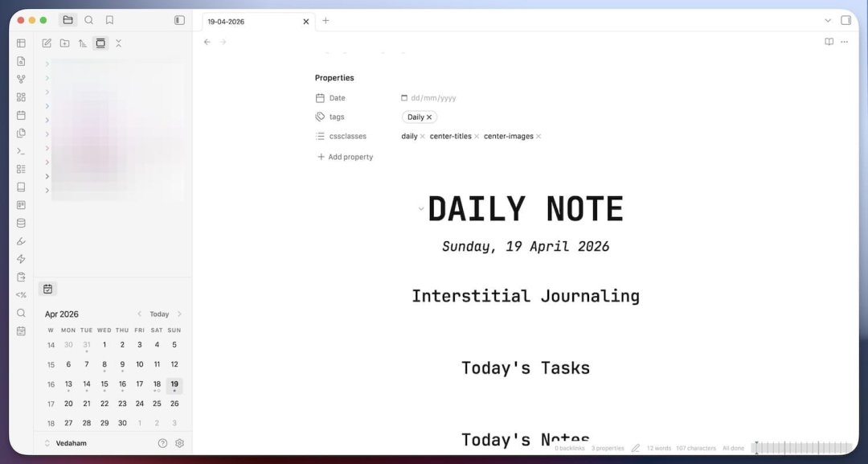Remove the daily cssclass value
Viewport: 868px width, 464px height.
click(x=423, y=136)
